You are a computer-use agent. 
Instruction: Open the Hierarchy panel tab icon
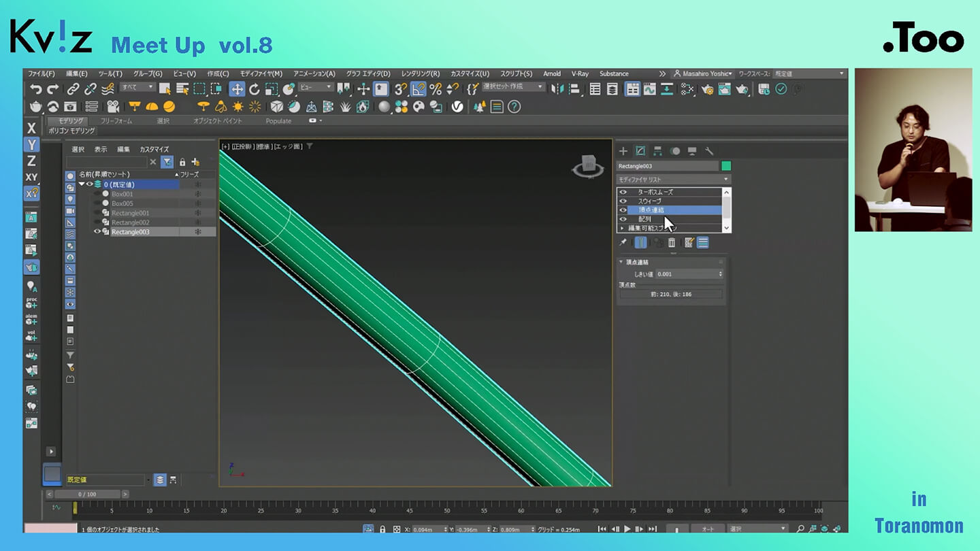(657, 151)
